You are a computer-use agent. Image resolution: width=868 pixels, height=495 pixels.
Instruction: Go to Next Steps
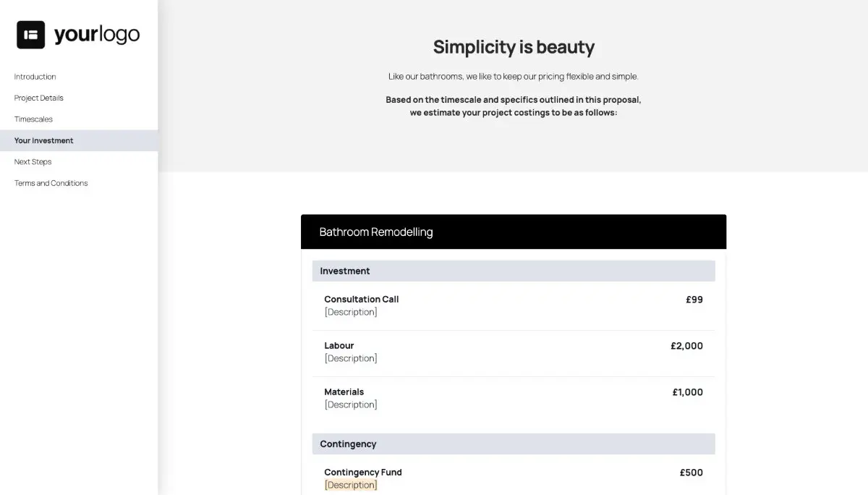(33, 161)
